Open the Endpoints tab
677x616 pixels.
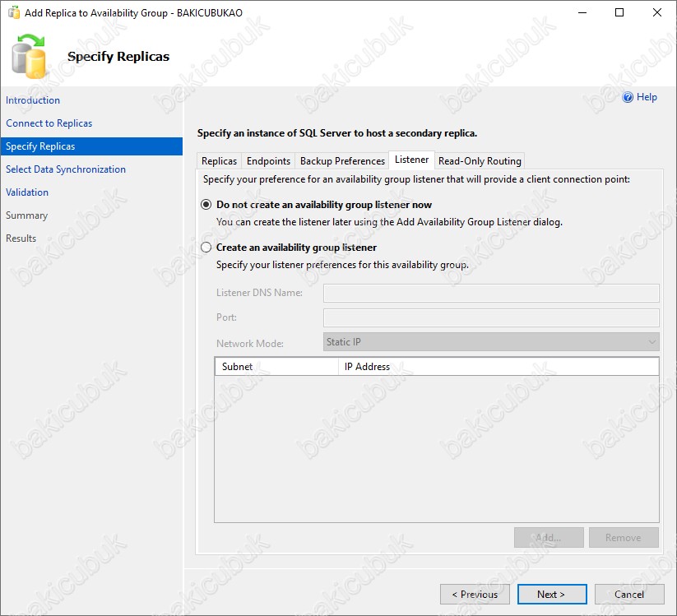268,161
